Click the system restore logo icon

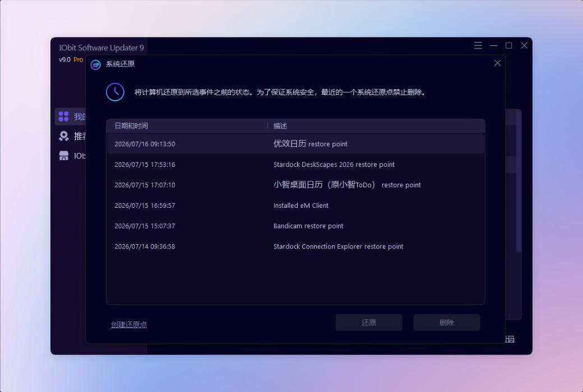95,64
